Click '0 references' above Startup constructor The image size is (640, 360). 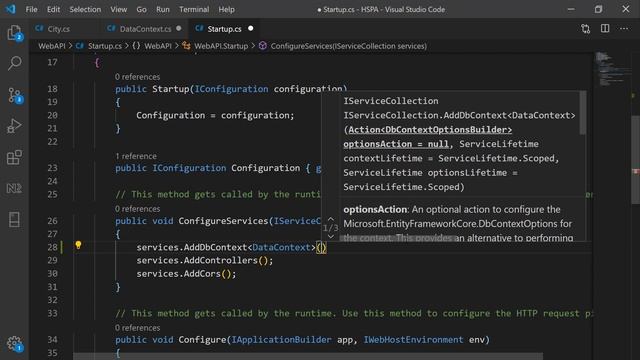(x=137, y=77)
